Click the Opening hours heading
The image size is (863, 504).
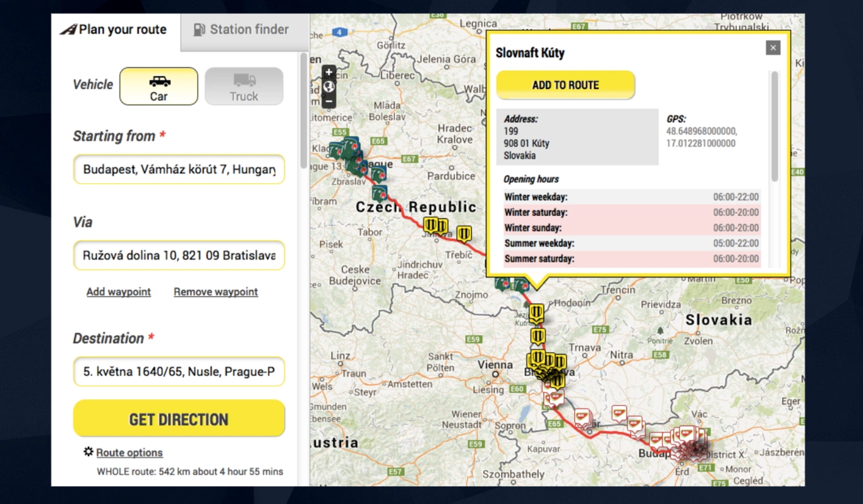(x=531, y=179)
